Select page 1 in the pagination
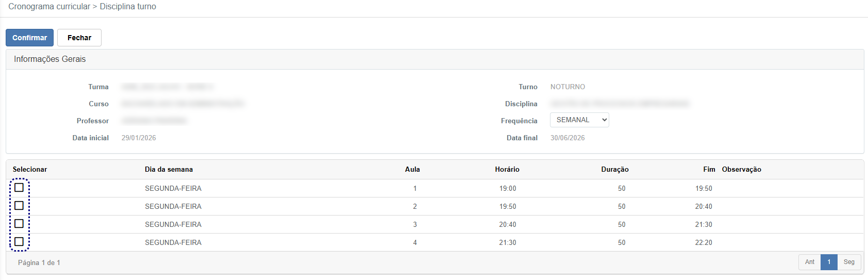 click(x=829, y=262)
